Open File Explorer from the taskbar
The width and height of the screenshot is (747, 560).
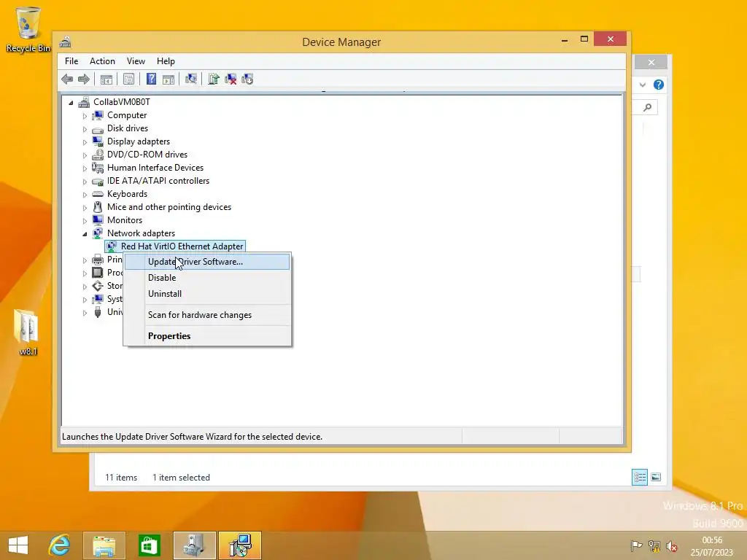click(104, 545)
